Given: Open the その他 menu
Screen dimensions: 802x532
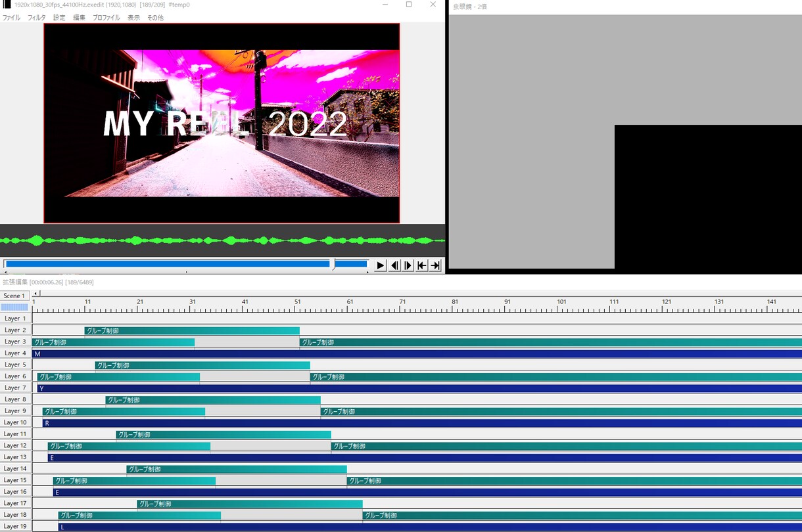Looking at the screenshot, I should [155, 18].
